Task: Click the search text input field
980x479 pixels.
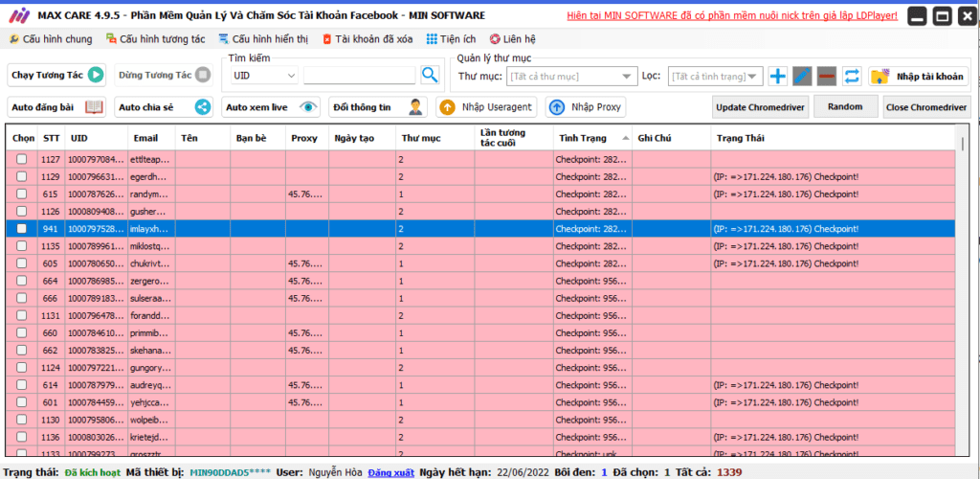Action: tap(360, 76)
